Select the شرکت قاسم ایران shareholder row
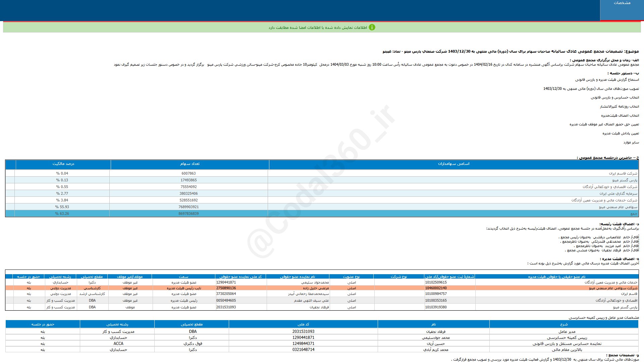The height and width of the screenshot is (362, 644). tap(623, 174)
